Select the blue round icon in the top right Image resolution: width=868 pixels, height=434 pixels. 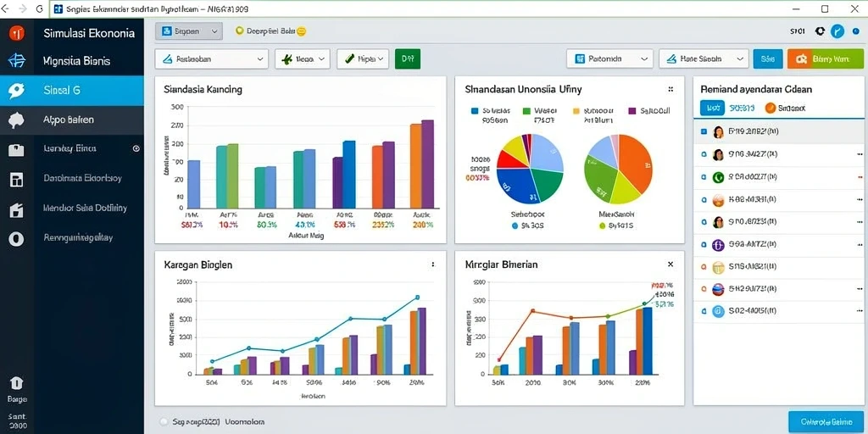[837, 31]
